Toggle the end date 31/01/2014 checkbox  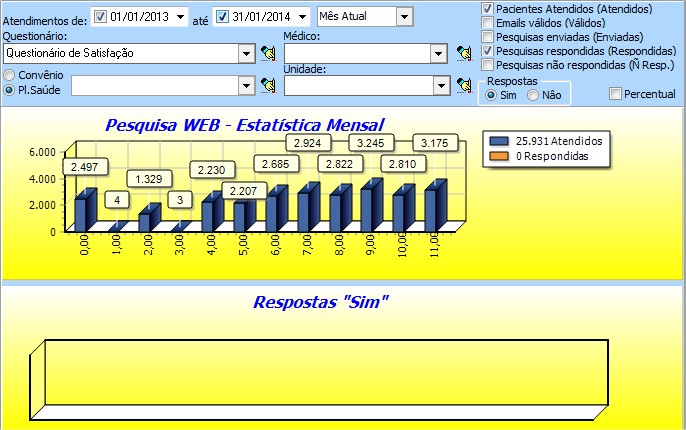223,17
